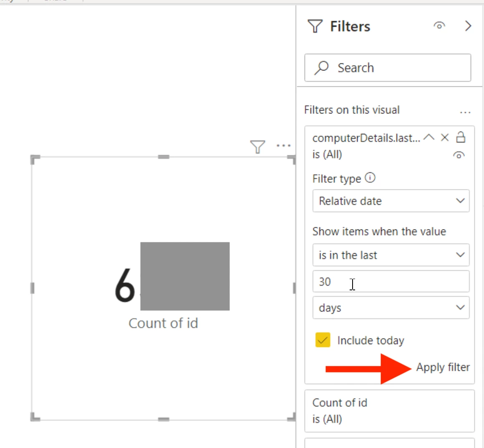
Task: Open the visual's more options ellipsis
Action: 283,146
